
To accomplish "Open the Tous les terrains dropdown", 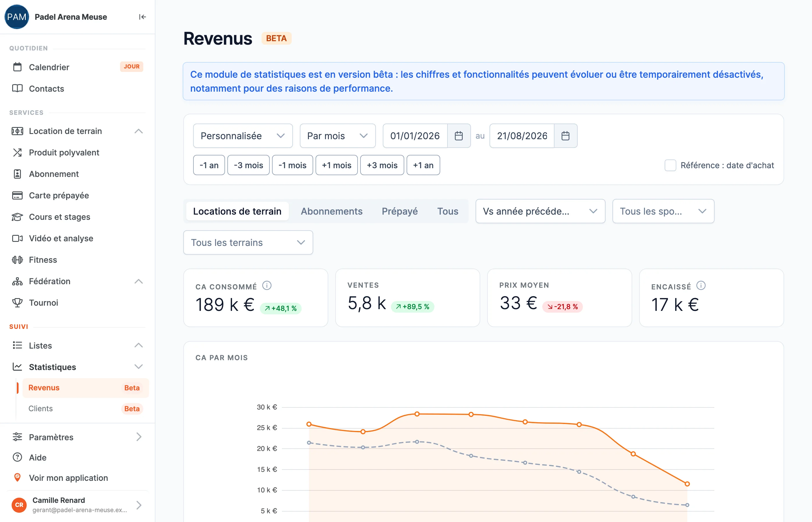I will click(248, 242).
